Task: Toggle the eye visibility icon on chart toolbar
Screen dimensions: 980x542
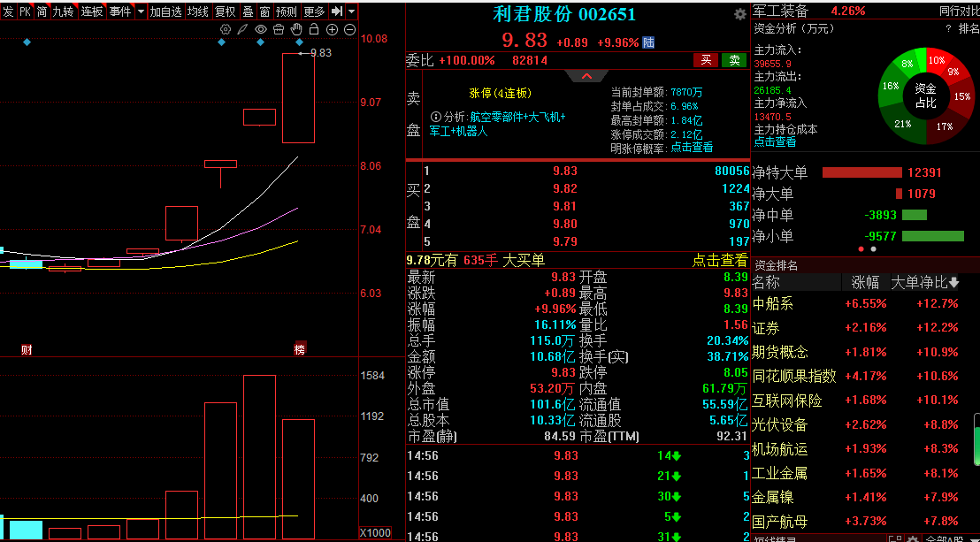Action: pyautogui.click(x=261, y=29)
